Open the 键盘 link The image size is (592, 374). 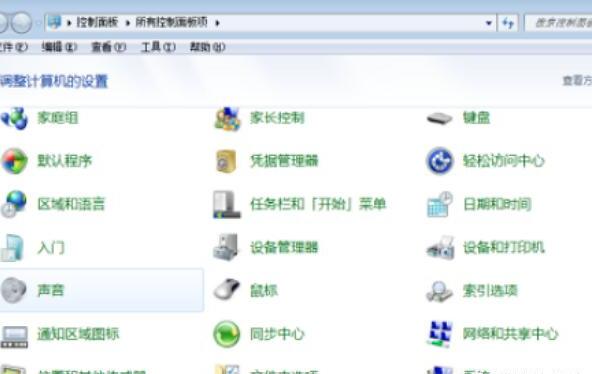476,118
